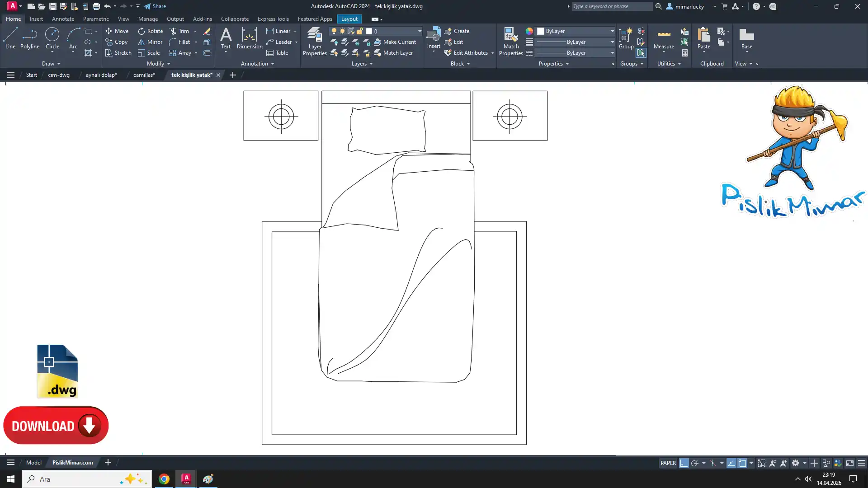Click the Make Current button
Screen dimensions: 868x488
point(394,42)
